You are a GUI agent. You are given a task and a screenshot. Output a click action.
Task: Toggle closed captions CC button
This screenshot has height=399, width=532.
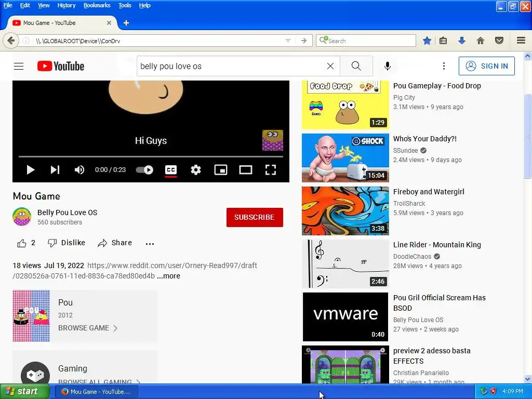(x=170, y=170)
